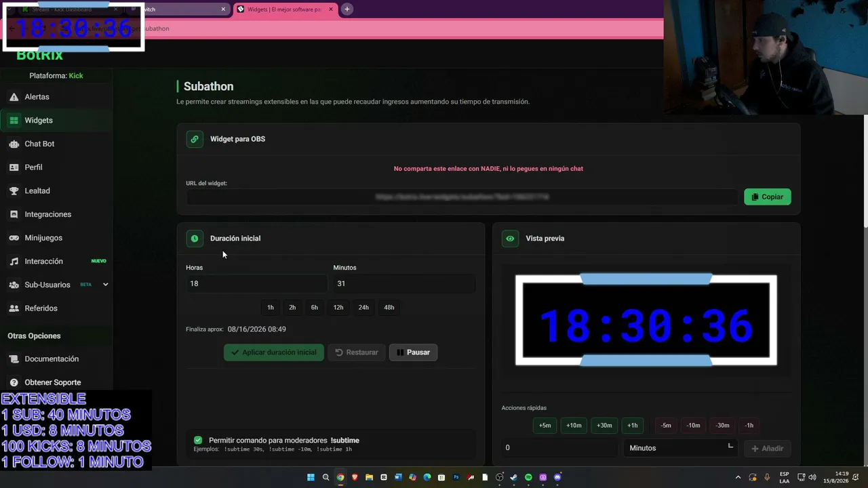Viewport: 868px width, 488px height.
Task: Click quick action amount field
Action: click(560, 448)
